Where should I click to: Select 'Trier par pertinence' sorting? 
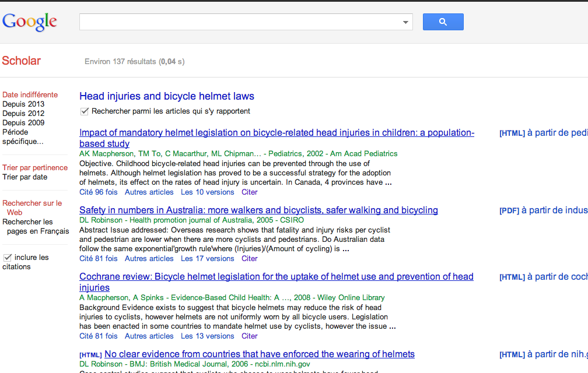pos(35,168)
